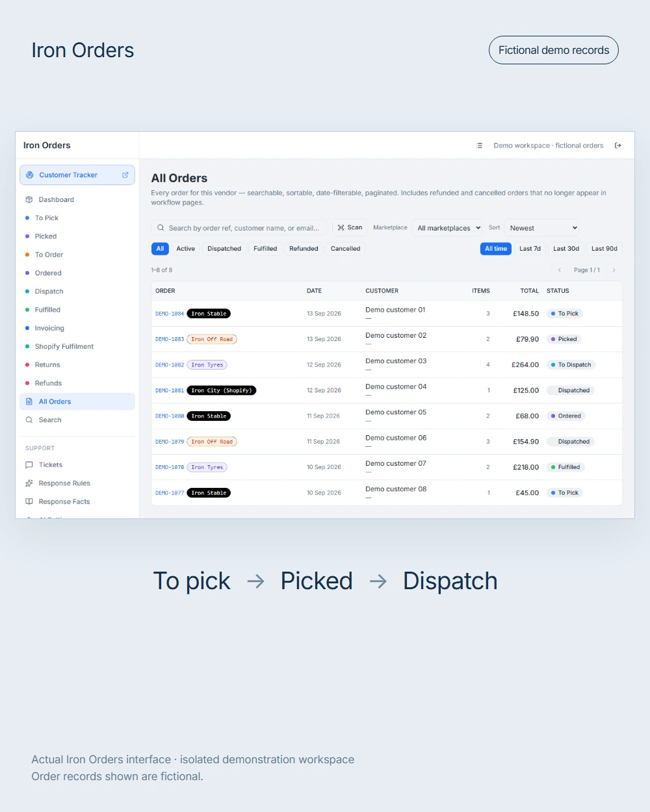Viewport: 650px width, 812px height.
Task: Open order DEMO-1081
Action: [x=170, y=390]
